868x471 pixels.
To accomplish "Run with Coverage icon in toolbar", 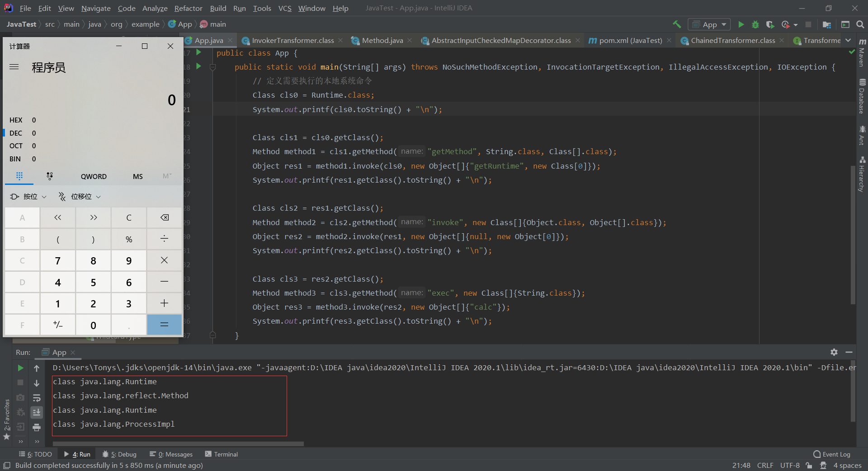I will [770, 24].
